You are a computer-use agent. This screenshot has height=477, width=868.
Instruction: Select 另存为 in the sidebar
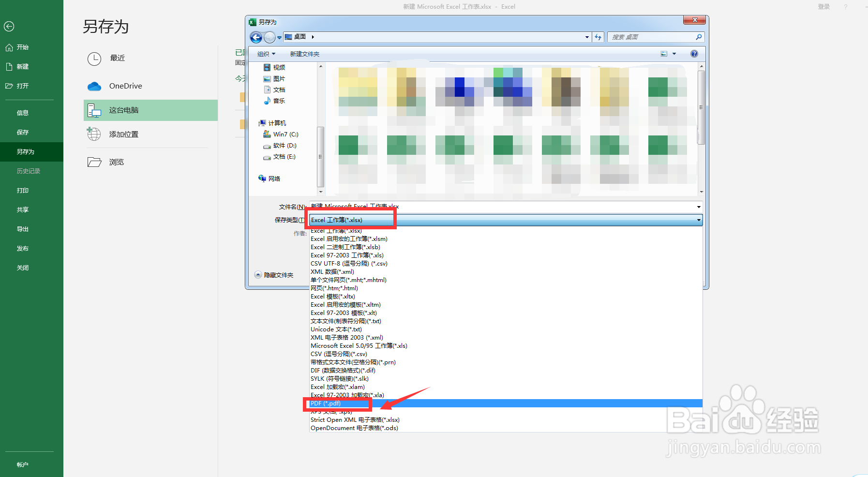[x=31, y=151]
